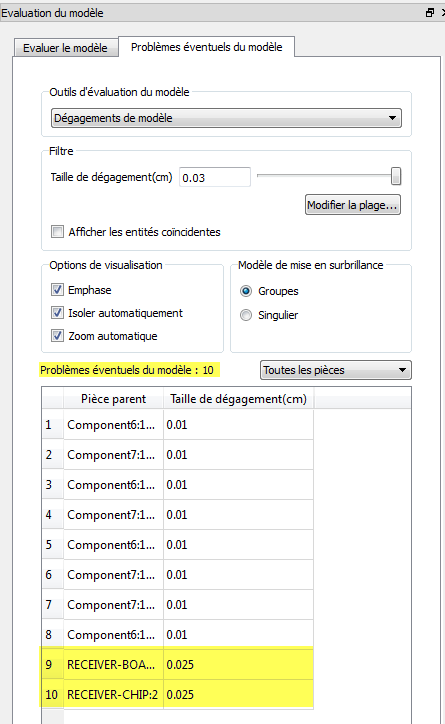
Task: Click the Pièce parent column header
Action: 113,399
